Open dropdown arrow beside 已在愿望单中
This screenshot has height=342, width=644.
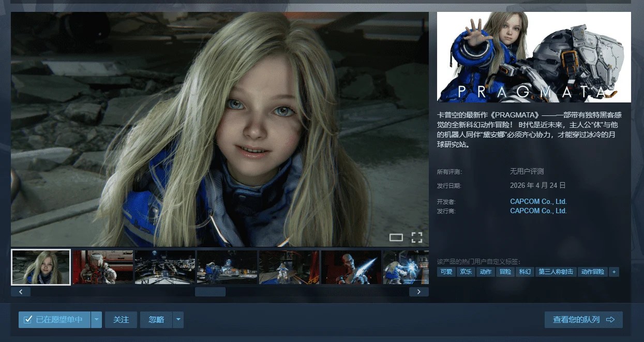(x=97, y=320)
